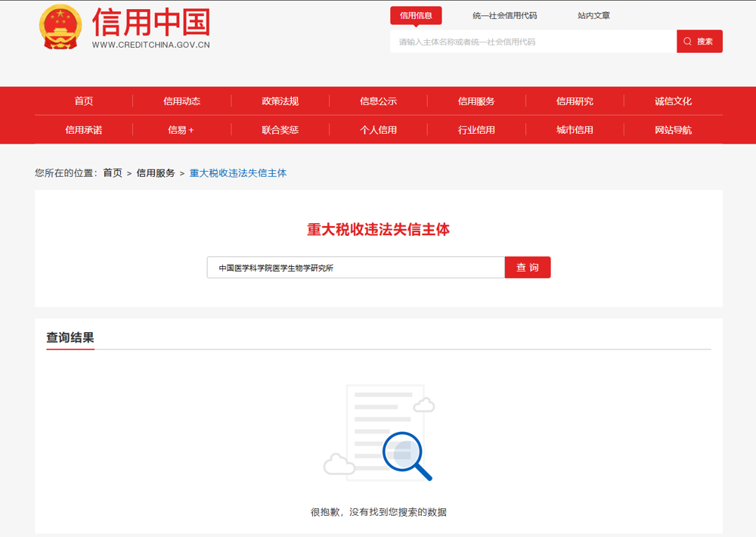Open 首页 in the navigation menu
Image resolution: width=756 pixels, height=537 pixels.
pos(84,101)
